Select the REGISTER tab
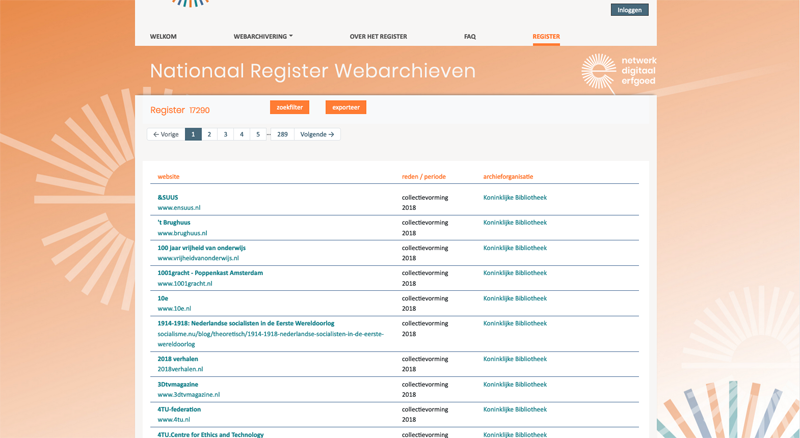 [546, 36]
